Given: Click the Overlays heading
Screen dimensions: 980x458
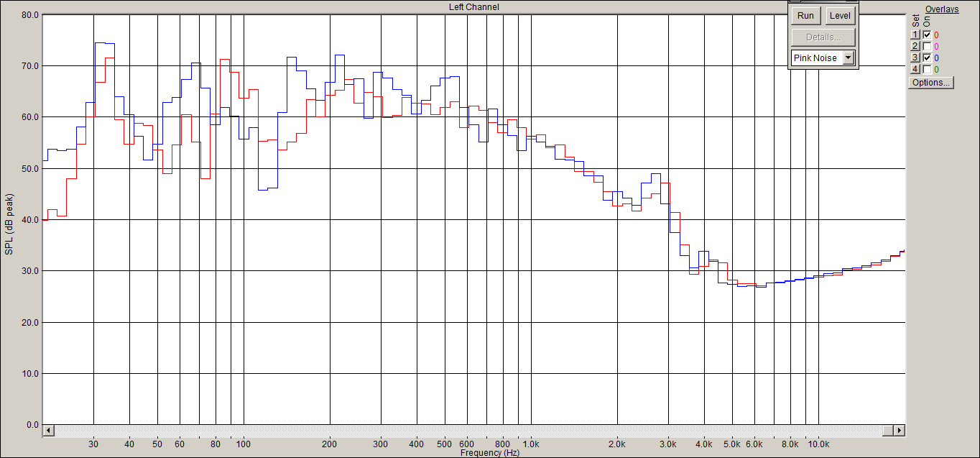Looking at the screenshot, I should pos(941,9).
